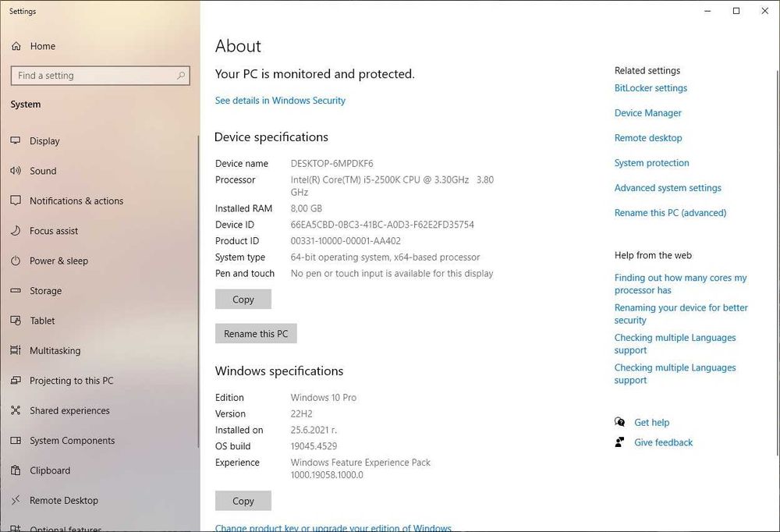Click the Installed on value 25.6.2021

314,430
